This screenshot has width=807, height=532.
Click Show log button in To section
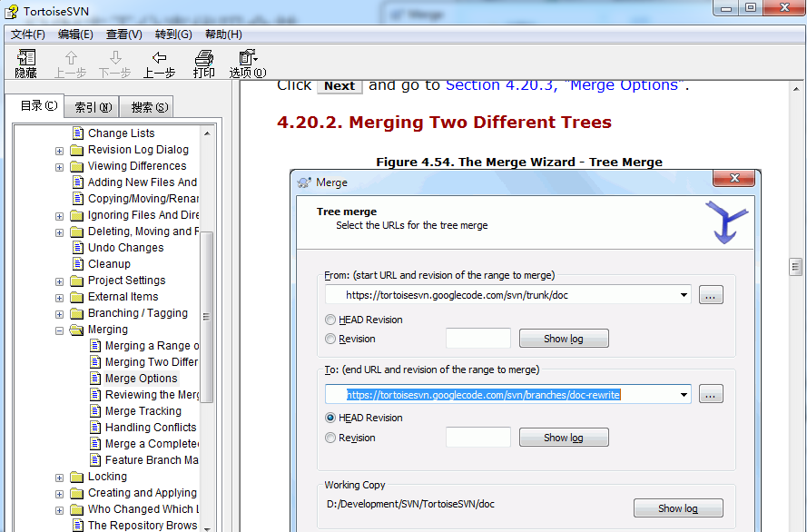pyautogui.click(x=564, y=438)
